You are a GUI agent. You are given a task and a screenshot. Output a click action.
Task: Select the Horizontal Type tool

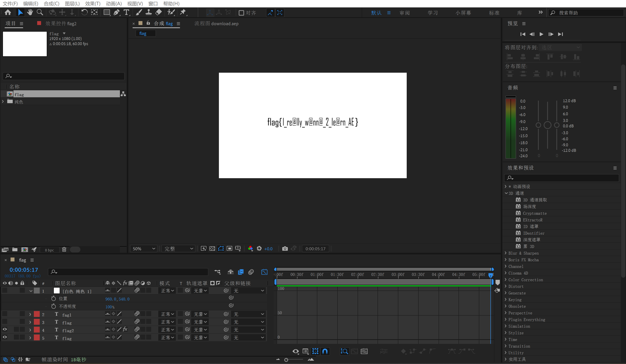[126, 12]
